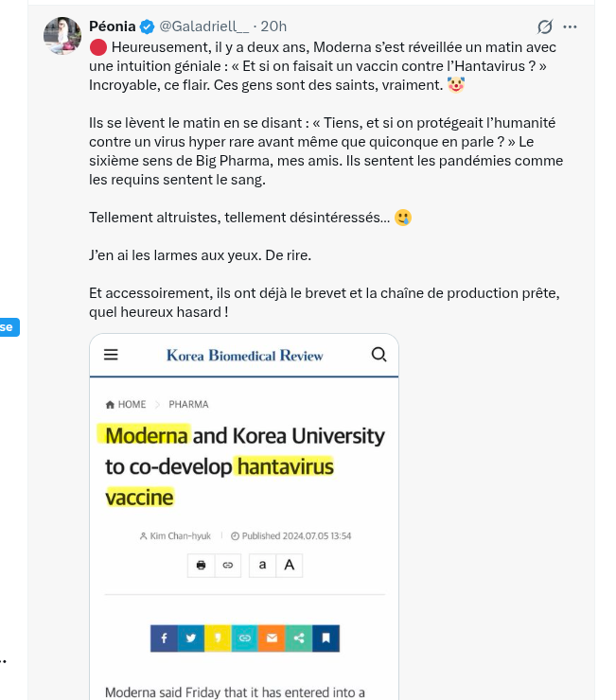Image resolution: width=616 pixels, height=700 pixels.
Task: Click the Péonia display name
Action: pos(112,26)
